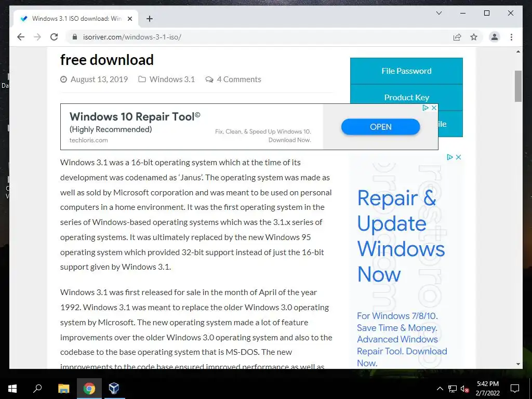Jump to 4 Comments link
The height and width of the screenshot is (399, 532).
239,79
